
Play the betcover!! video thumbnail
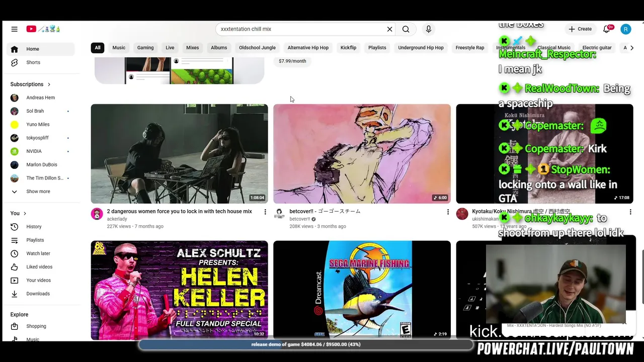tap(362, 154)
